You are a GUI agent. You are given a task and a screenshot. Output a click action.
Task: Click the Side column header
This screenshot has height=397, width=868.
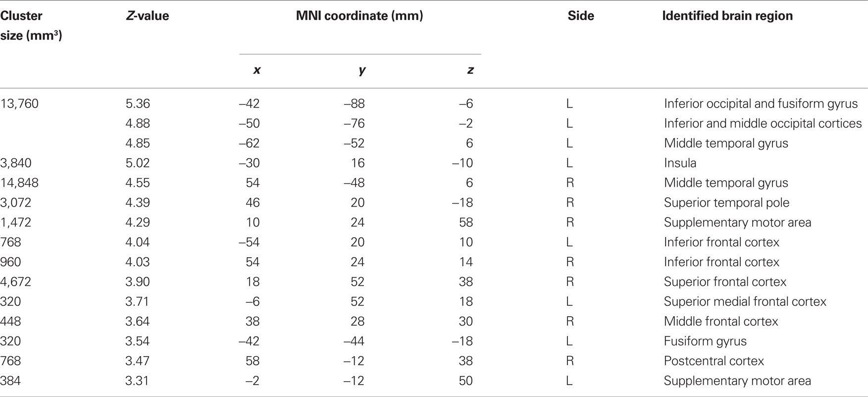point(581,16)
